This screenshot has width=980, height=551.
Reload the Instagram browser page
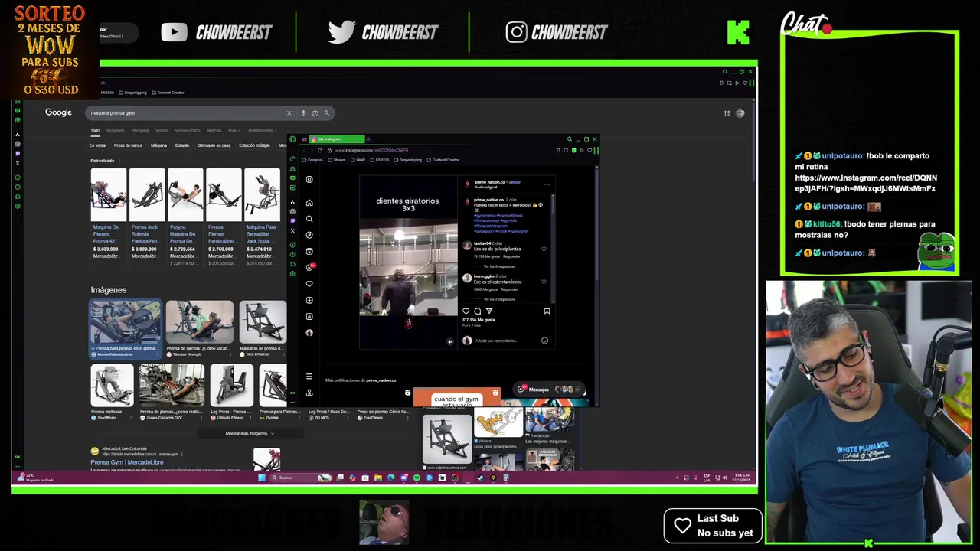(320, 150)
